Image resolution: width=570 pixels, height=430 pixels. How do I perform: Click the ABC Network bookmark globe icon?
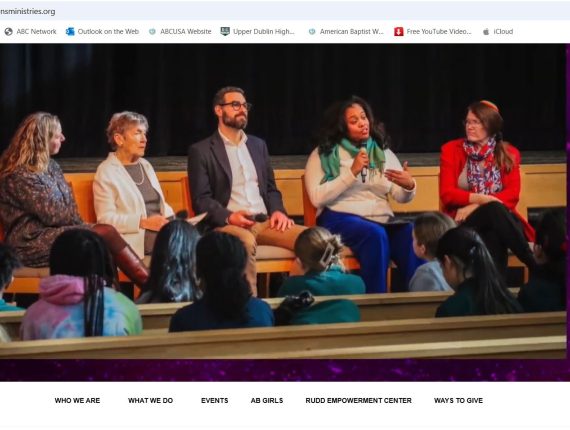pos(8,32)
